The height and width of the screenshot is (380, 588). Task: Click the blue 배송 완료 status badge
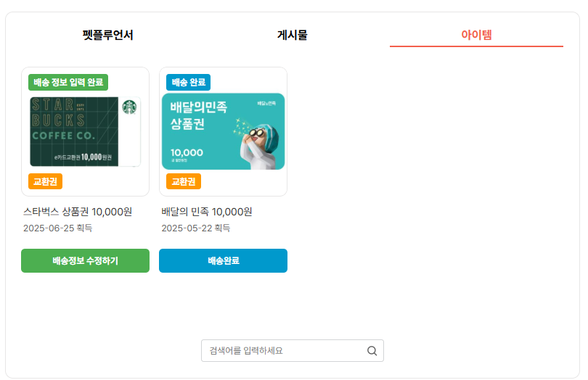[x=189, y=82]
